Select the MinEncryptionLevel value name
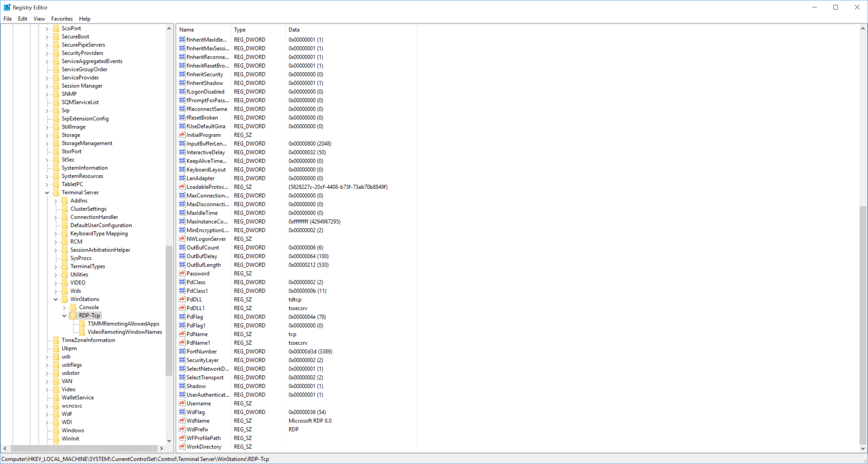Screen dimensions: 868x464 point(207,230)
